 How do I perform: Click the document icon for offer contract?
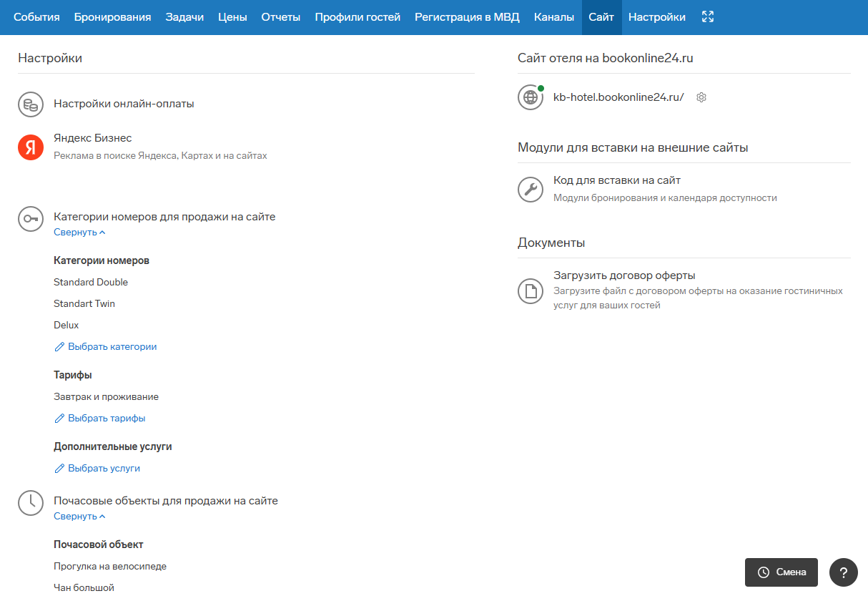pos(531,291)
